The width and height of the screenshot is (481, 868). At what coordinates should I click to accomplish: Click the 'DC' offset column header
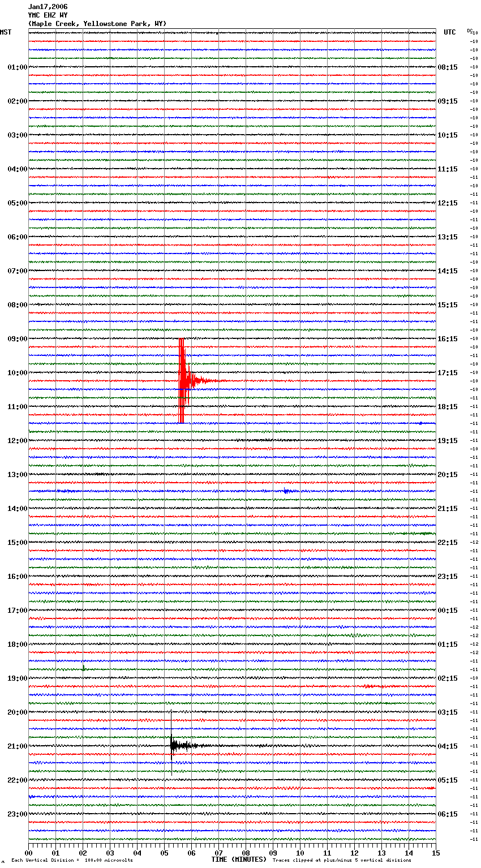[x=470, y=31]
